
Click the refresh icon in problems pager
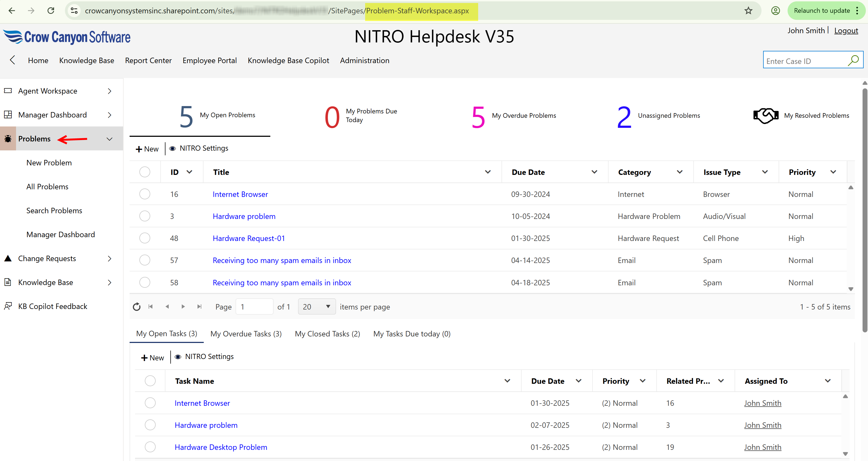click(x=136, y=307)
